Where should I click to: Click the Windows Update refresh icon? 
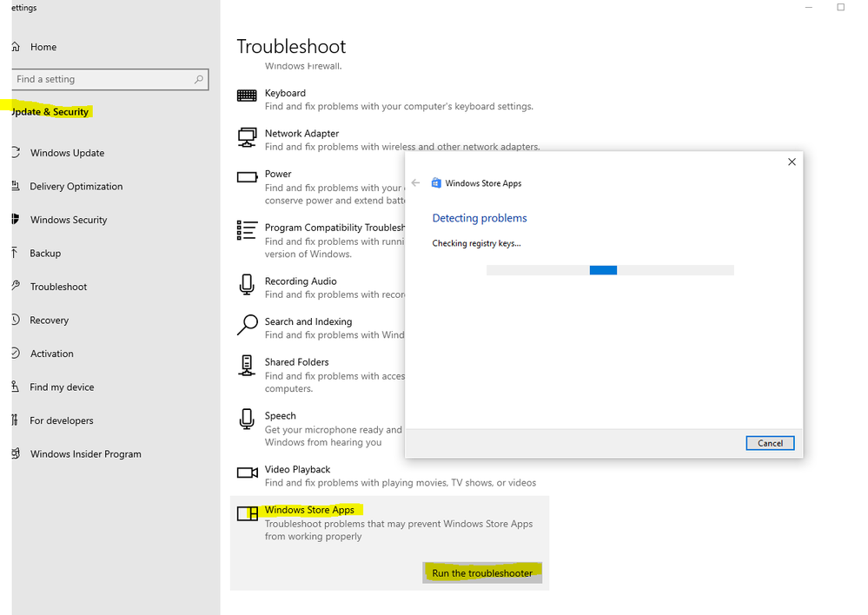tap(16, 152)
